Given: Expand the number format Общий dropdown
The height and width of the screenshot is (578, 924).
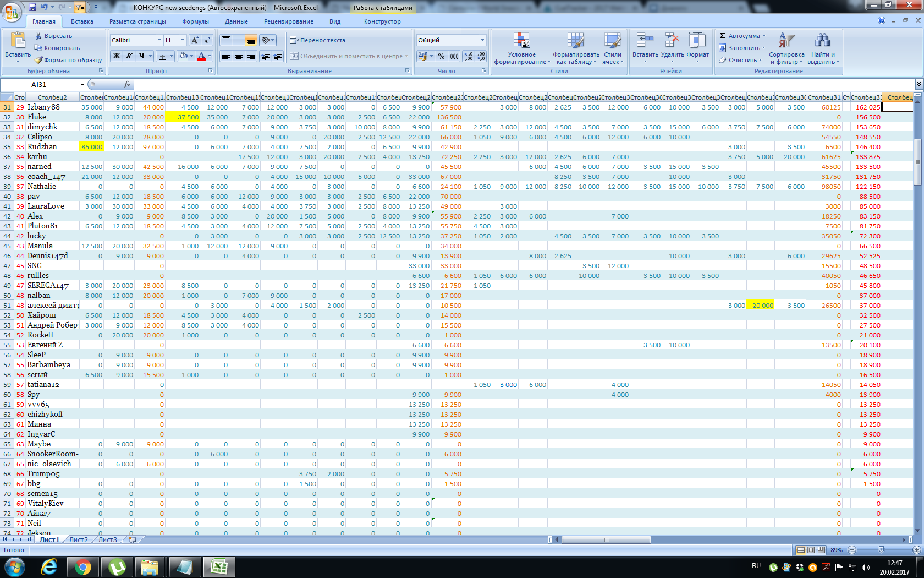Looking at the screenshot, I should pyautogui.click(x=482, y=40).
